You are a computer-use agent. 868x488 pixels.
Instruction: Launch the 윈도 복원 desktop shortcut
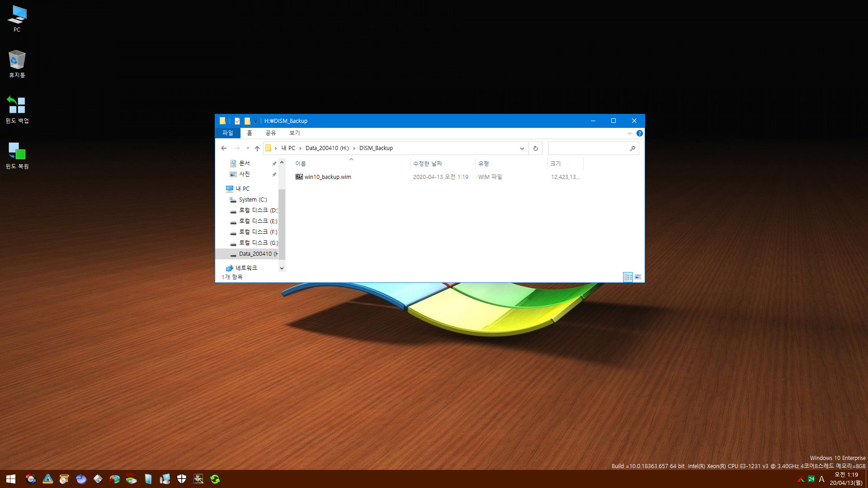17,155
